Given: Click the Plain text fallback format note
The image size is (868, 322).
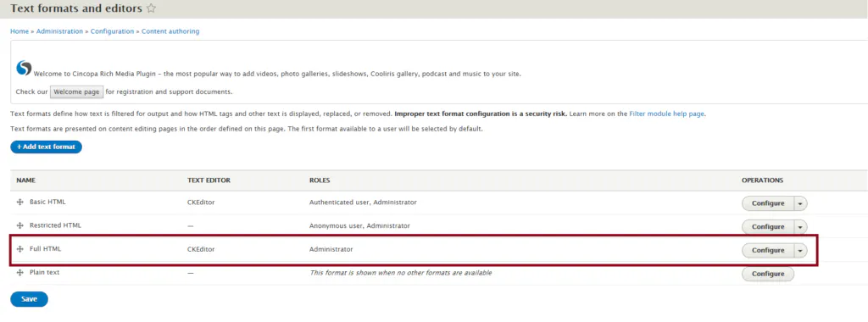Looking at the screenshot, I should coord(400,273).
